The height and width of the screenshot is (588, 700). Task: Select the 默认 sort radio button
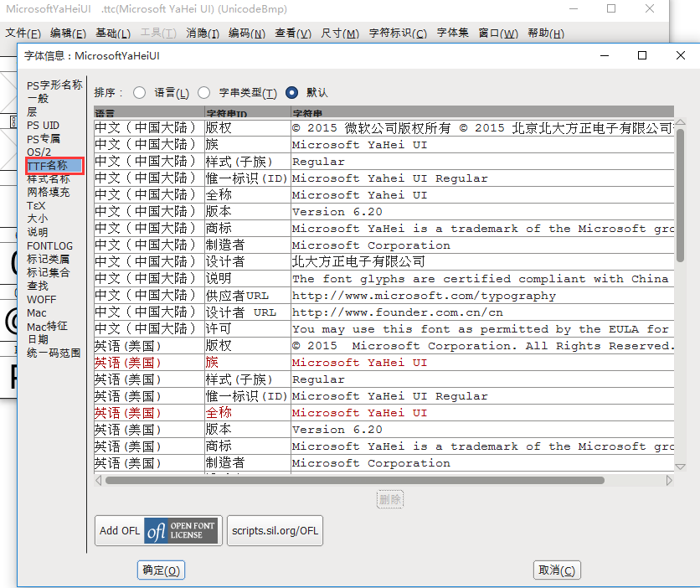291,92
